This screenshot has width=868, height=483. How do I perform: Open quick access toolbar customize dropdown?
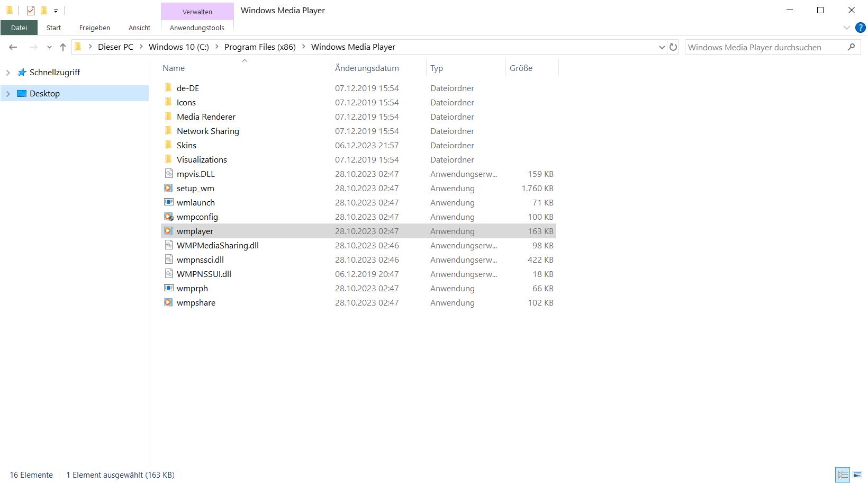click(56, 11)
